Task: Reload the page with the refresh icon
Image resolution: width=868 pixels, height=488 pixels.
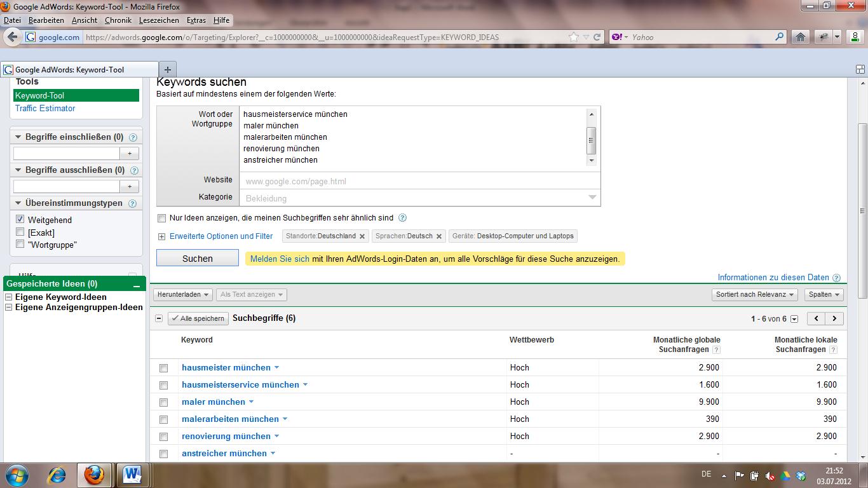Action: pos(597,37)
